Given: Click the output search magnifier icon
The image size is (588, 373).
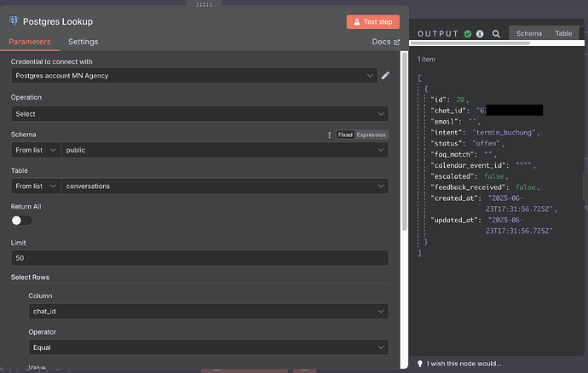Looking at the screenshot, I should (x=496, y=34).
